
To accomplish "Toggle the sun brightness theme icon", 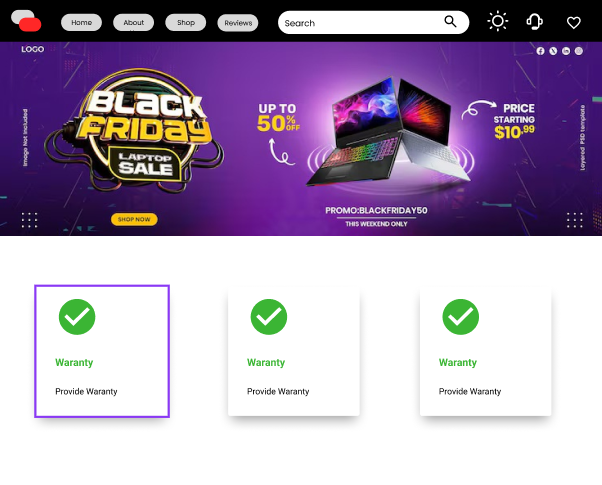I will click(x=497, y=21).
